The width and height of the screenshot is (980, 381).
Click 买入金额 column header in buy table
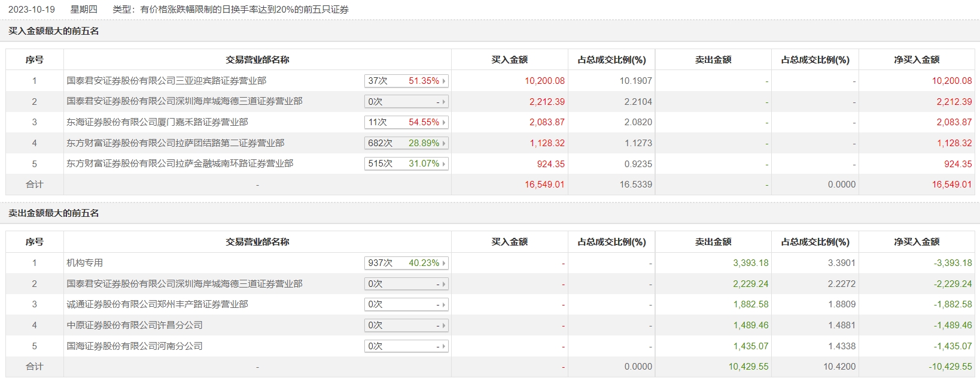pos(509,60)
